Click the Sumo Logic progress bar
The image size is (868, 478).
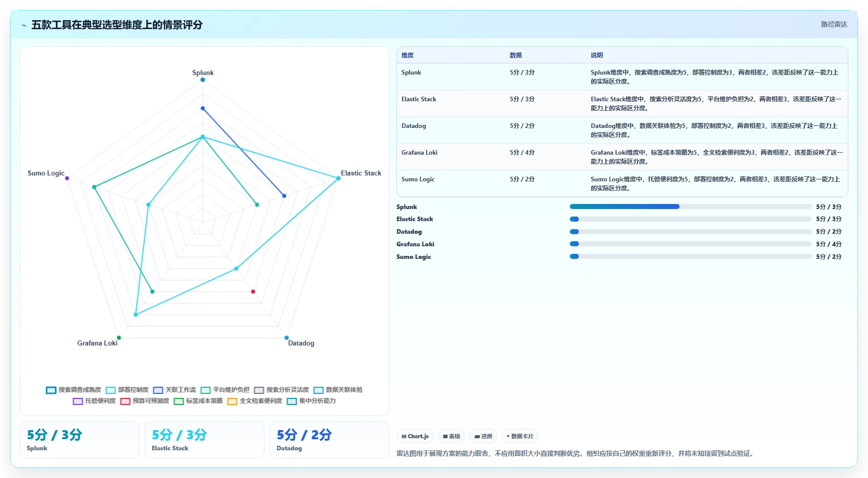click(691, 256)
